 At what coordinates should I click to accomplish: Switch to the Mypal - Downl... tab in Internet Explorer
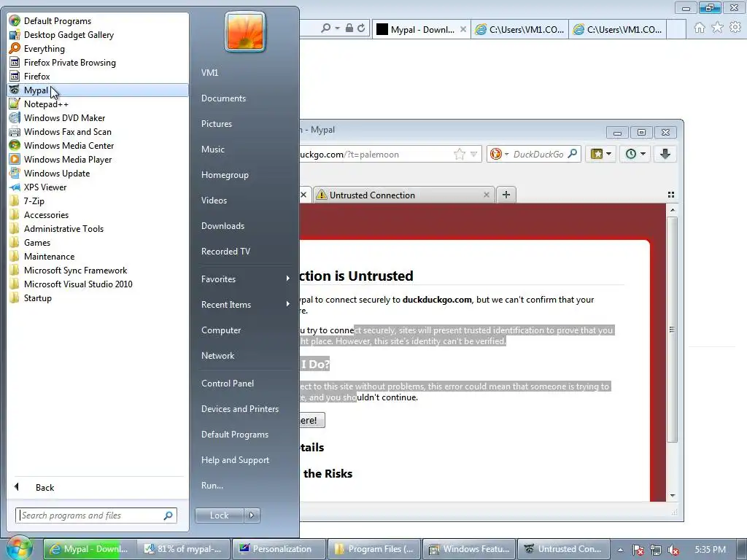421,29
